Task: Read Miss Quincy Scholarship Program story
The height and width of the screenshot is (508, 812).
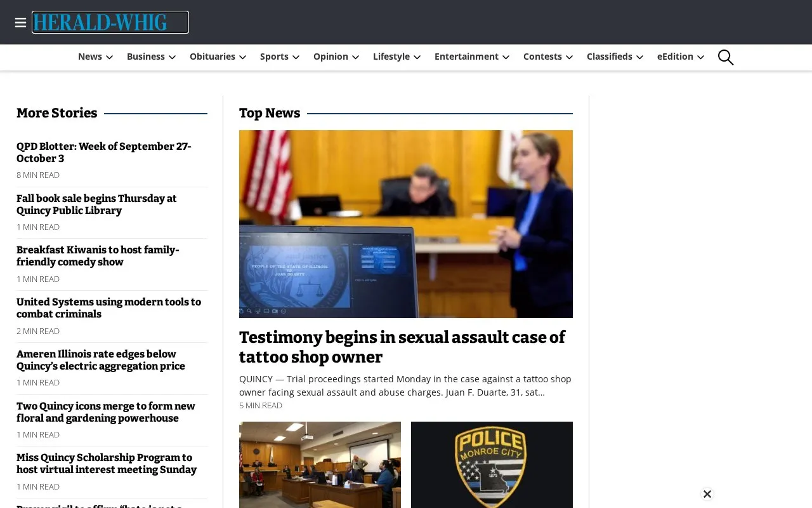Action: pyautogui.click(x=107, y=464)
